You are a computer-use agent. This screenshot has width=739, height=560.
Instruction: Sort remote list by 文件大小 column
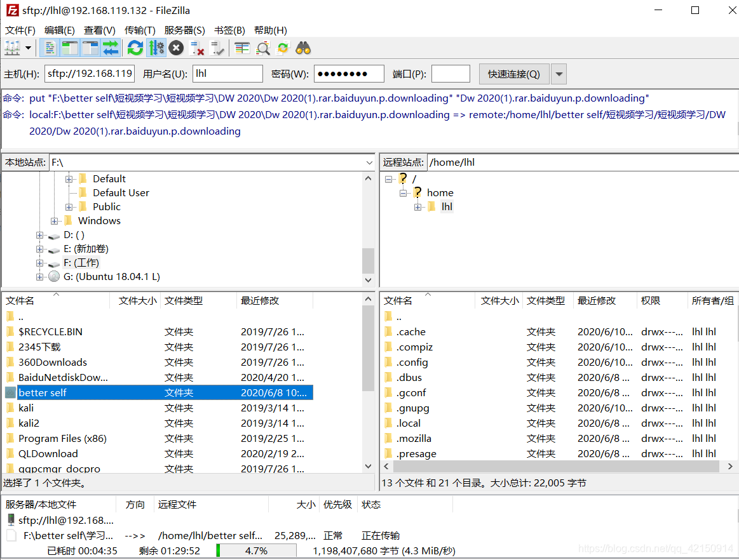click(x=499, y=300)
